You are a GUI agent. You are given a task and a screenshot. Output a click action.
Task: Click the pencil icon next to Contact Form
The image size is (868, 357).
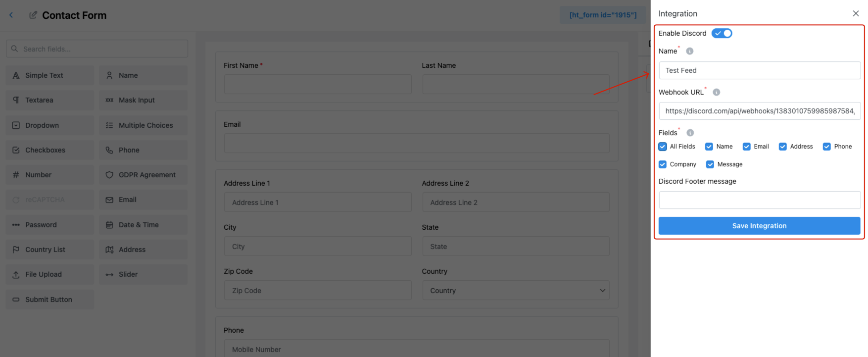(x=33, y=15)
